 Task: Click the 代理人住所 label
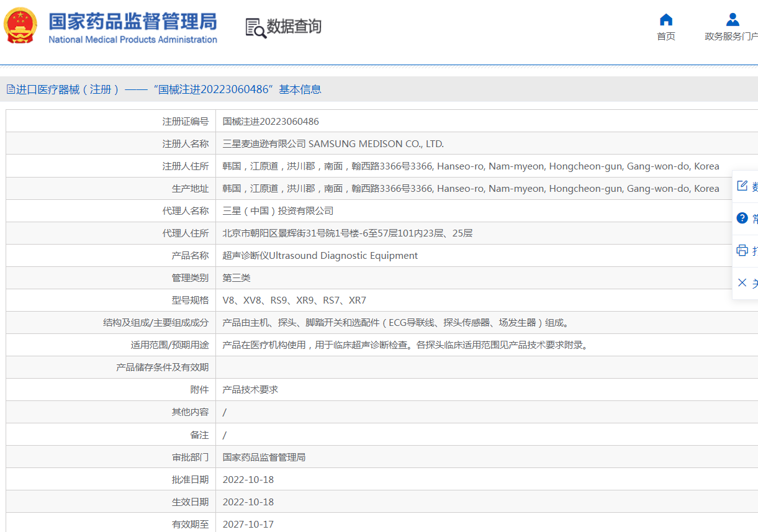tap(186, 233)
